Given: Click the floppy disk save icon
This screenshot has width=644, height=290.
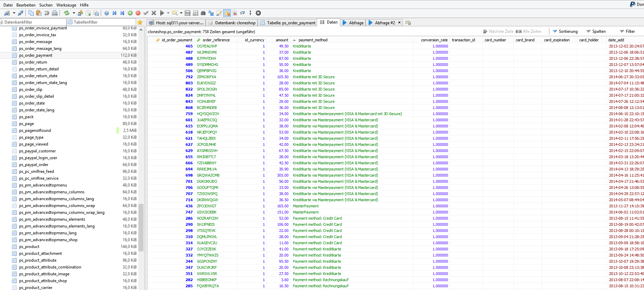Looking at the screenshot, I should [187, 13].
